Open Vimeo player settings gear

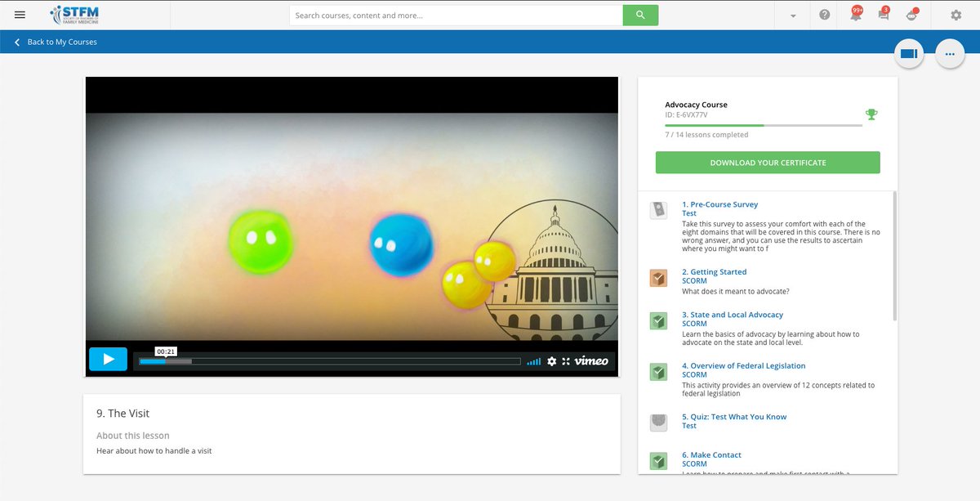(x=552, y=361)
